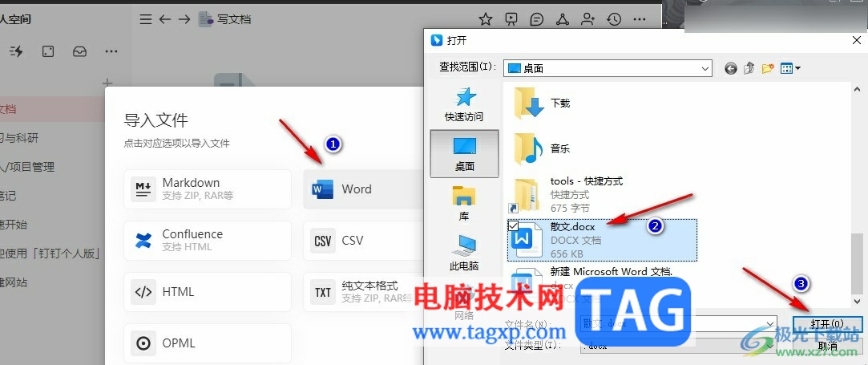Select 与科研 item in sidebar
This screenshot has height=365, width=868.
(x=19, y=138)
